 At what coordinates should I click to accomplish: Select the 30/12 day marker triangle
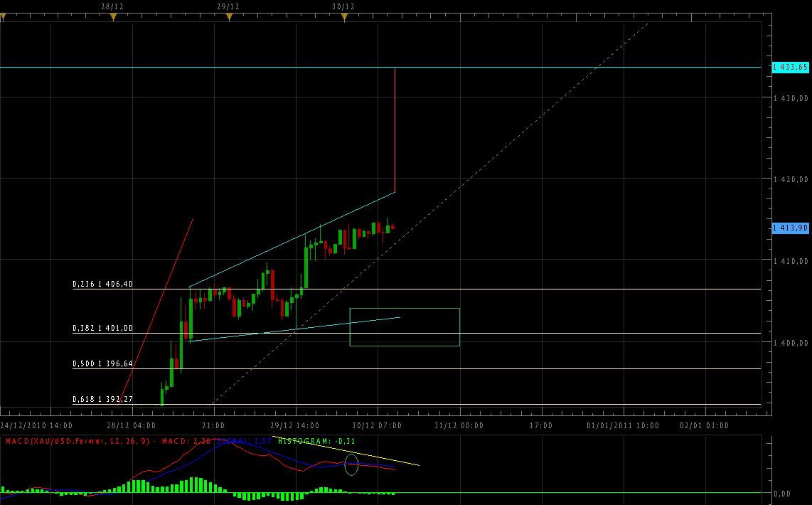tap(344, 18)
